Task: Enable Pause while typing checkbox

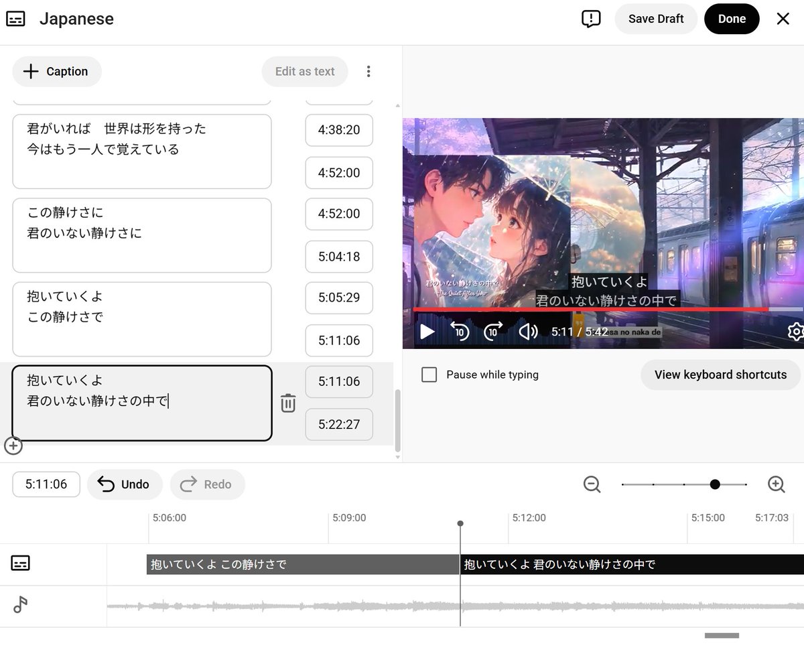Action: (x=429, y=375)
